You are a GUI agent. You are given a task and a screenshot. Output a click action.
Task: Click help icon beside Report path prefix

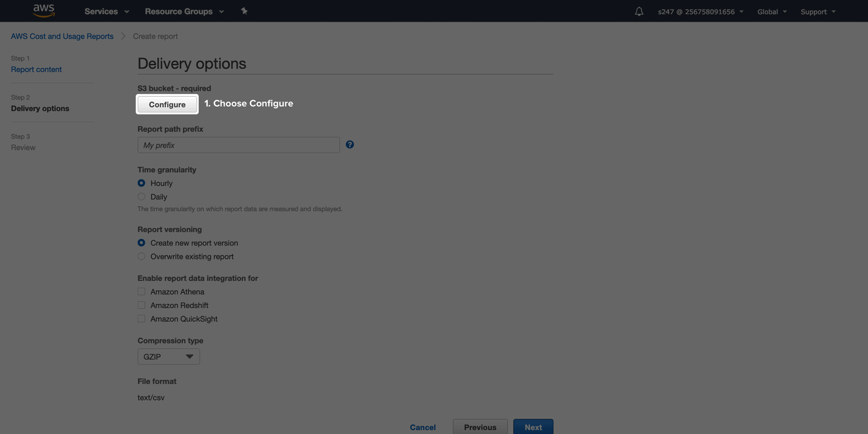tap(350, 145)
